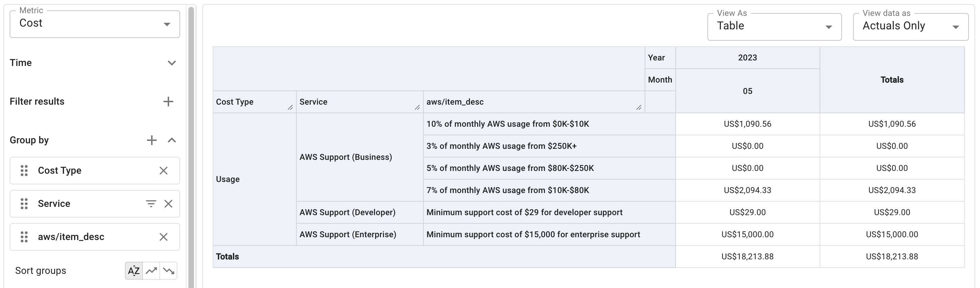Click the Group by section label

[29, 140]
